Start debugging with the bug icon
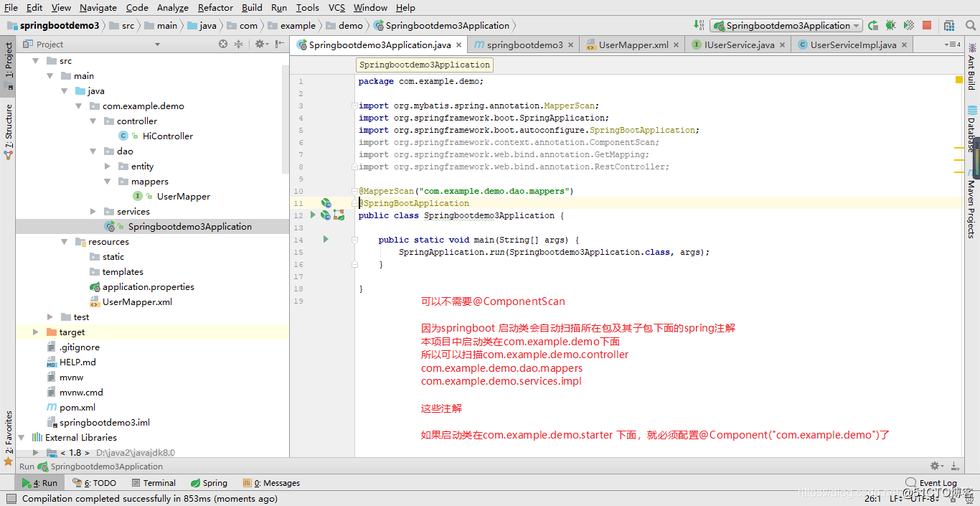Image resolution: width=980 pixels, height=506 pixels. 890,25
